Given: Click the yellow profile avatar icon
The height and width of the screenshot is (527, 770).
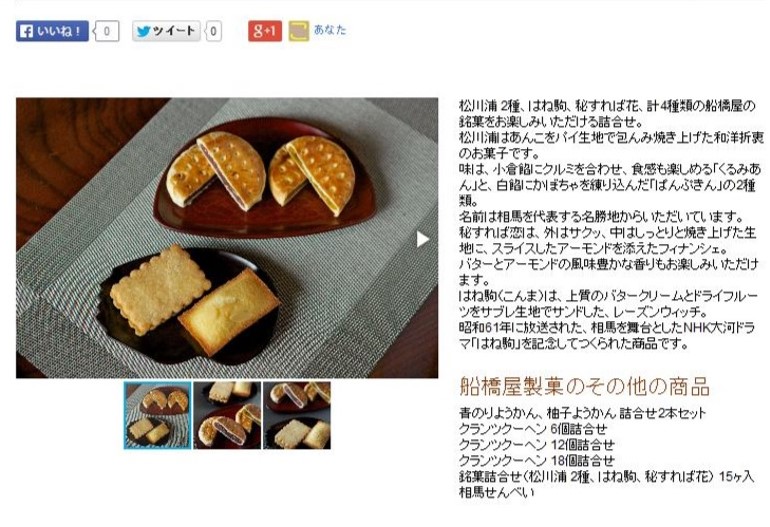Looking at the screenshot, I should (299, 31).
